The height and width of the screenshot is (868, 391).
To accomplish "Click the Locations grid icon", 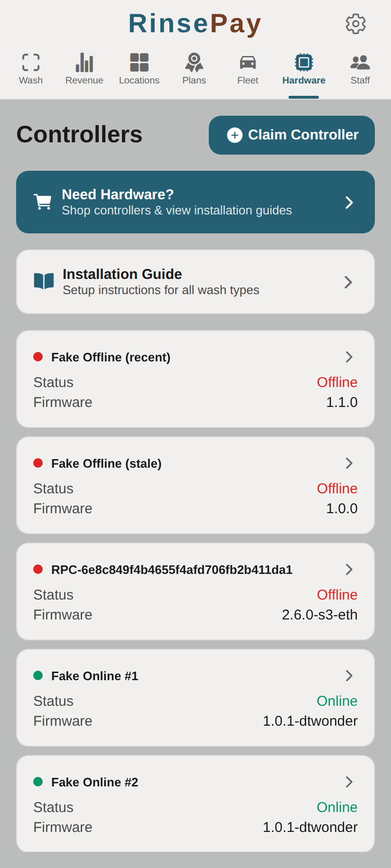I will click(139, 62).
